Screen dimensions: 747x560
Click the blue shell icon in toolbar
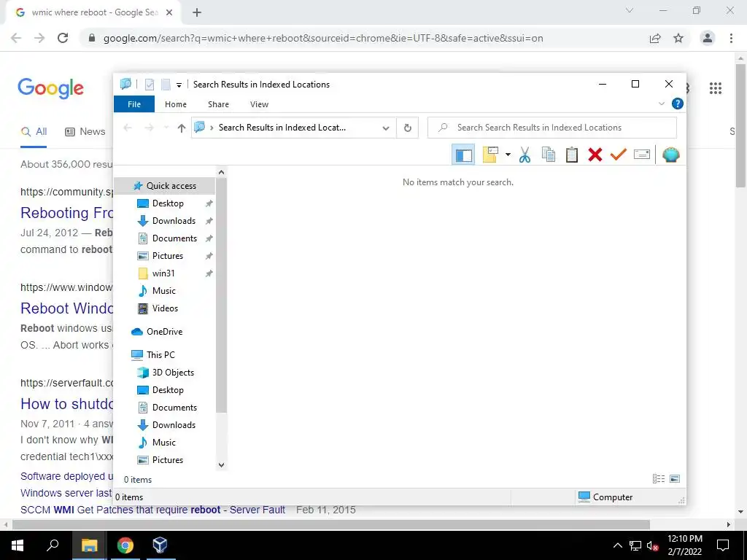pos(671,155)
